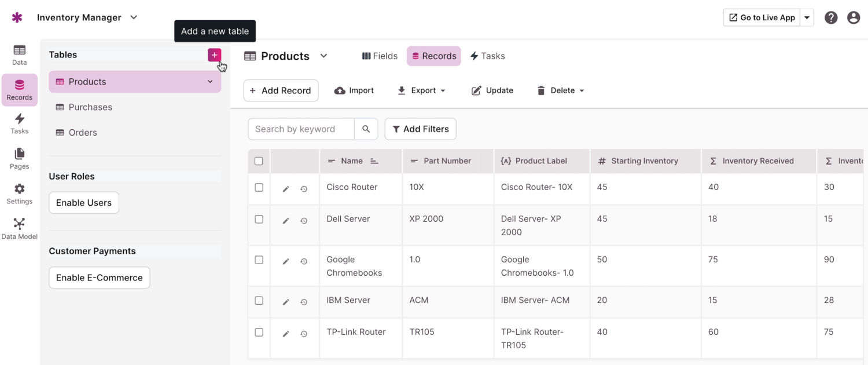Tick the select-all checkbox in the table header
This screenshot has width=868, height=365.
tap(259, 161)
